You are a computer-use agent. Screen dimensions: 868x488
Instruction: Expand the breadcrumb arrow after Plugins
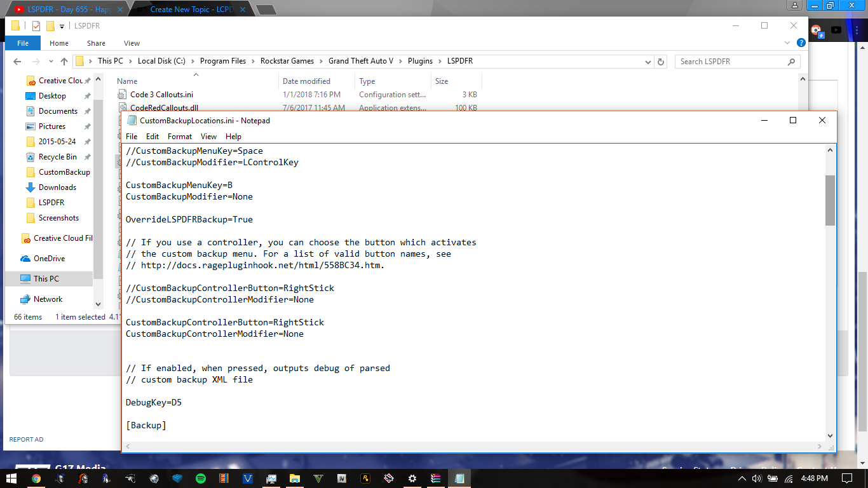tap(440, 62)
